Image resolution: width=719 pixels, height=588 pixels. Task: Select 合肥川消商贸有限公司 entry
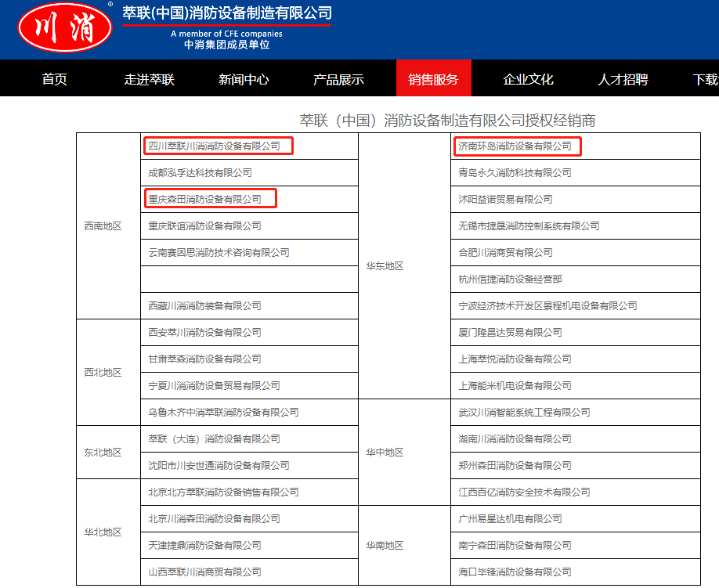[505, 253]
